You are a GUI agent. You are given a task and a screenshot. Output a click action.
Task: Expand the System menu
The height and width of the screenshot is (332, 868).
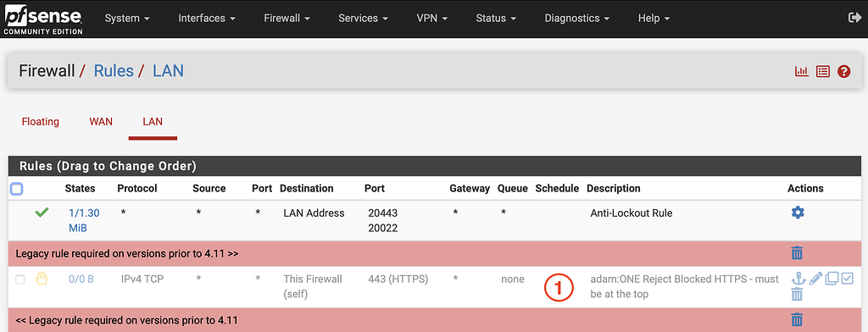pyautogui.click(x=127, y=19)
